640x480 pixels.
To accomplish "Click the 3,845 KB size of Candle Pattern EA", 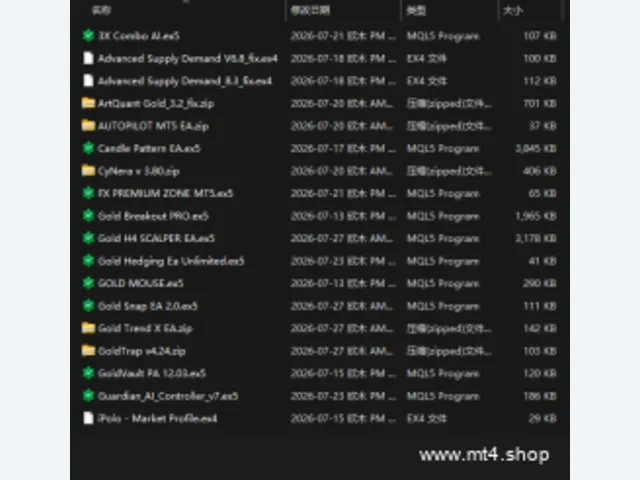I will (x=536, y=148).
